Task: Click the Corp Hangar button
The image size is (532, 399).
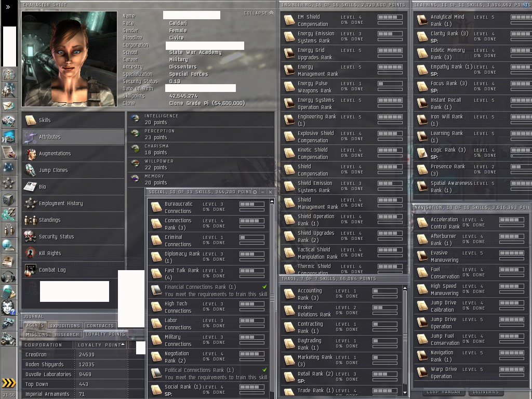Action: coord(443,392)
